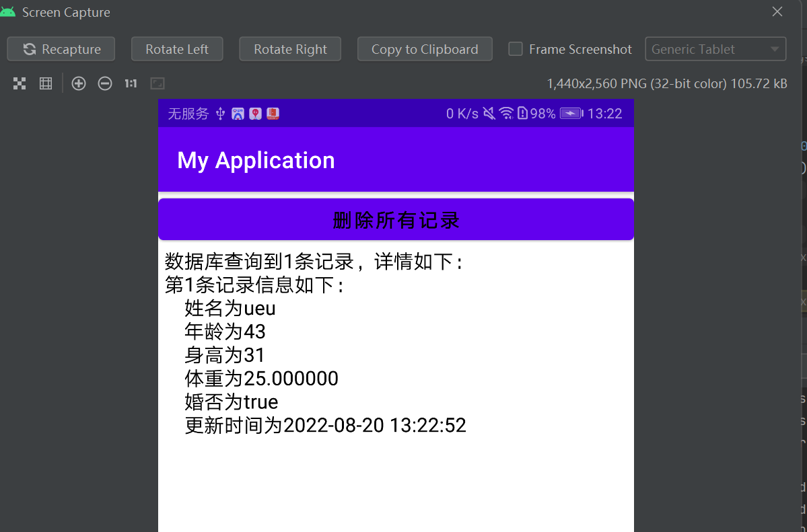Click the Screen Capture window title
This screenshot has width=807, height=532.
point(66,12)
